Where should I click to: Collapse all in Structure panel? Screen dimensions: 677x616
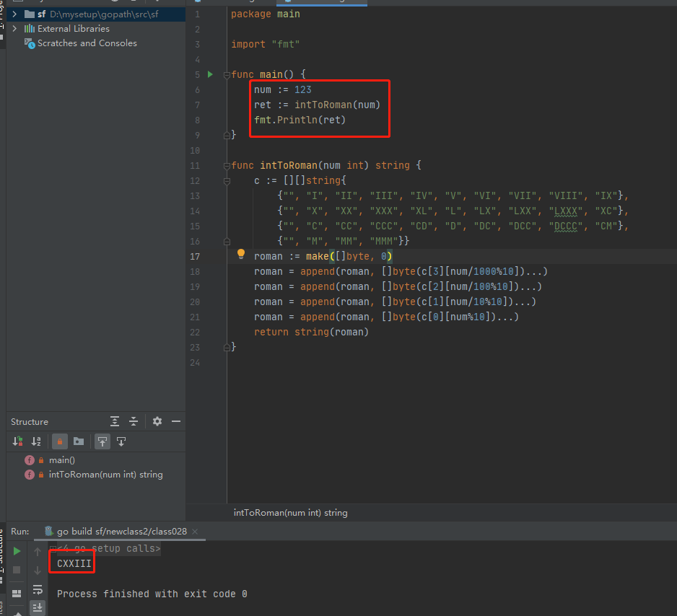tap(134, 421)
